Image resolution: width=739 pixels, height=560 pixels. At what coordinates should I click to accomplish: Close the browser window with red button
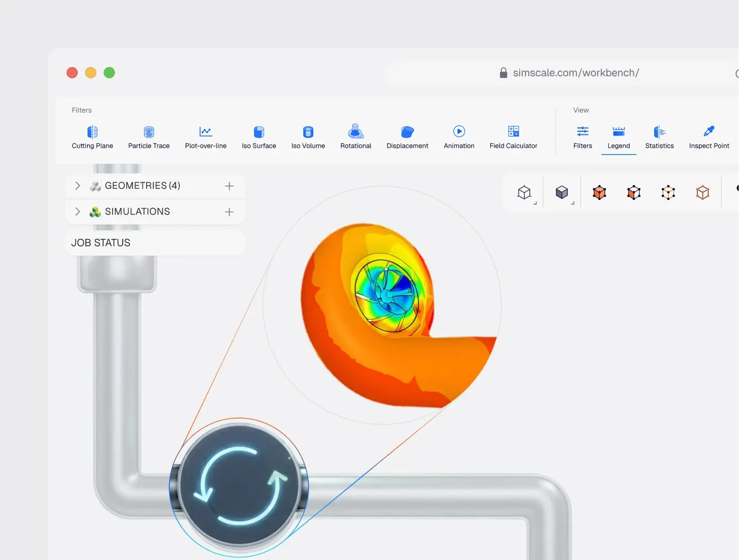(x=72, y=73)
